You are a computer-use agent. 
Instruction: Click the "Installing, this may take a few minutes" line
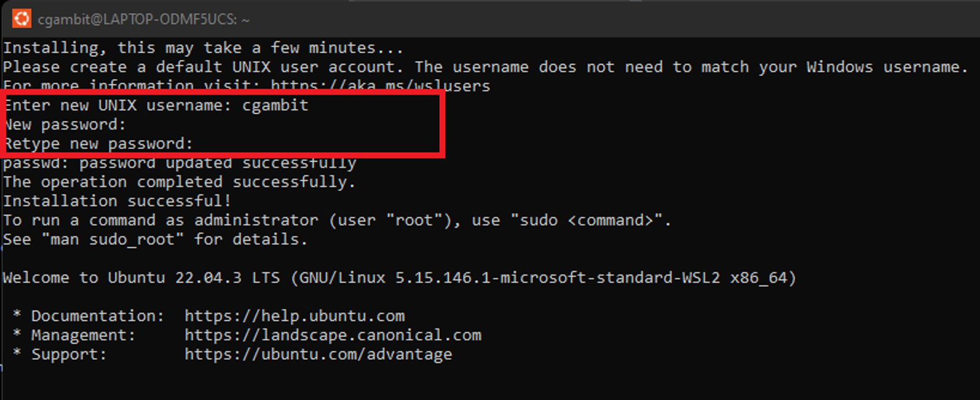click(203, 48)
